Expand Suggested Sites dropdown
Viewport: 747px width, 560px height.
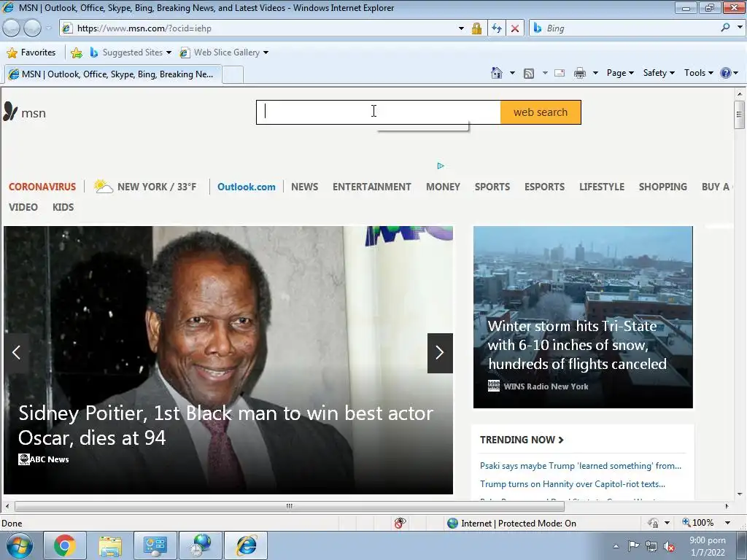169,52
